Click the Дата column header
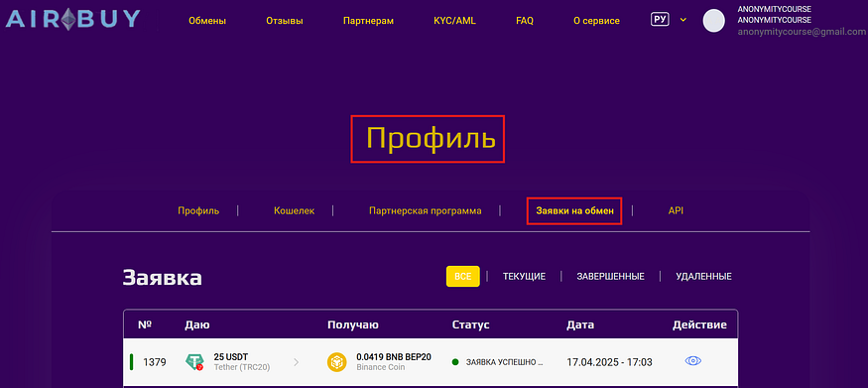This screenshot has height=388, width=868. pyautogui.click(x=580, y=324)
